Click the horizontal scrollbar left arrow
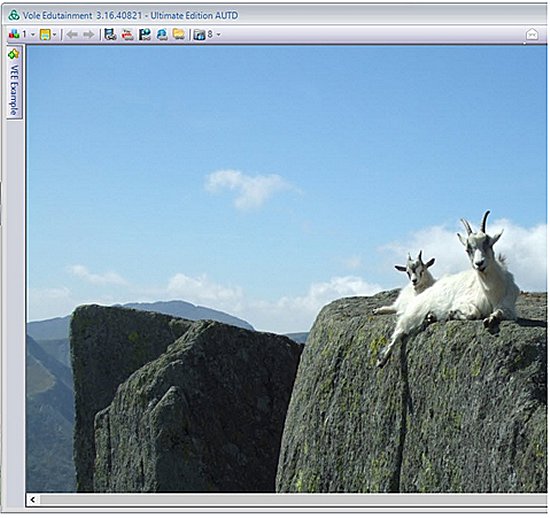 coord(33,499)
